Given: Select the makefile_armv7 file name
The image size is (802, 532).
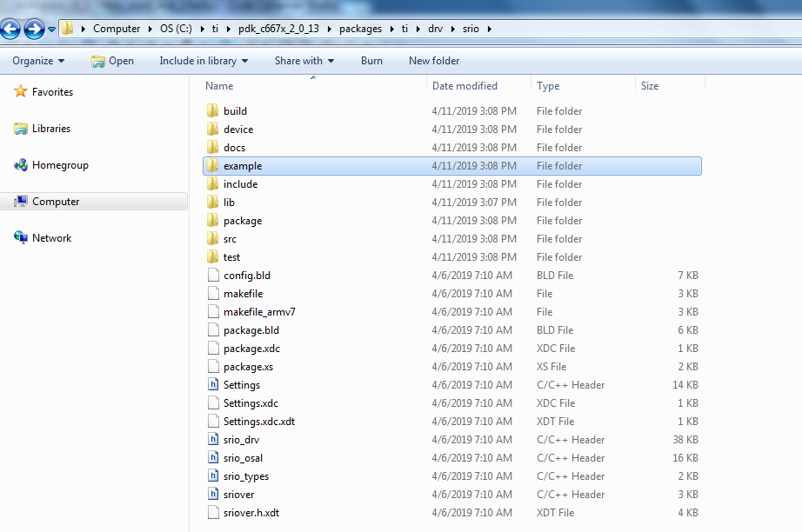Looking at the screenshot, I should coord(259,312).
